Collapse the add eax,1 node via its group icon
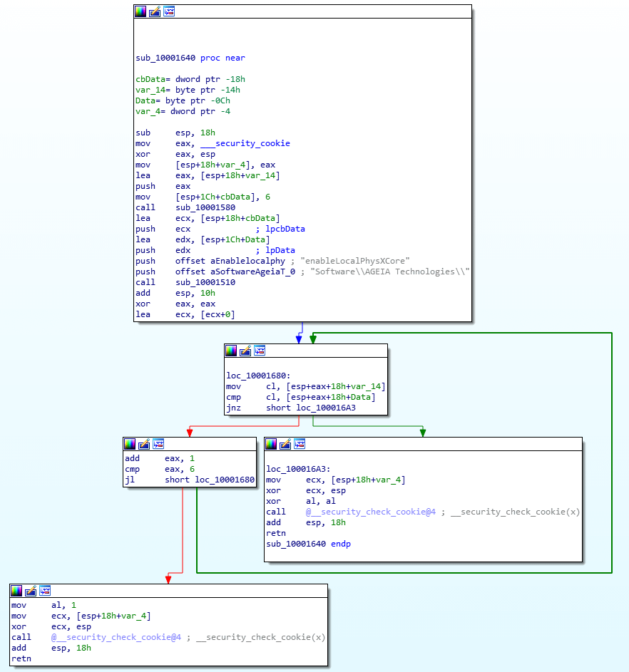The height and width of the screenshot is (672, 629). pos(158,443)
